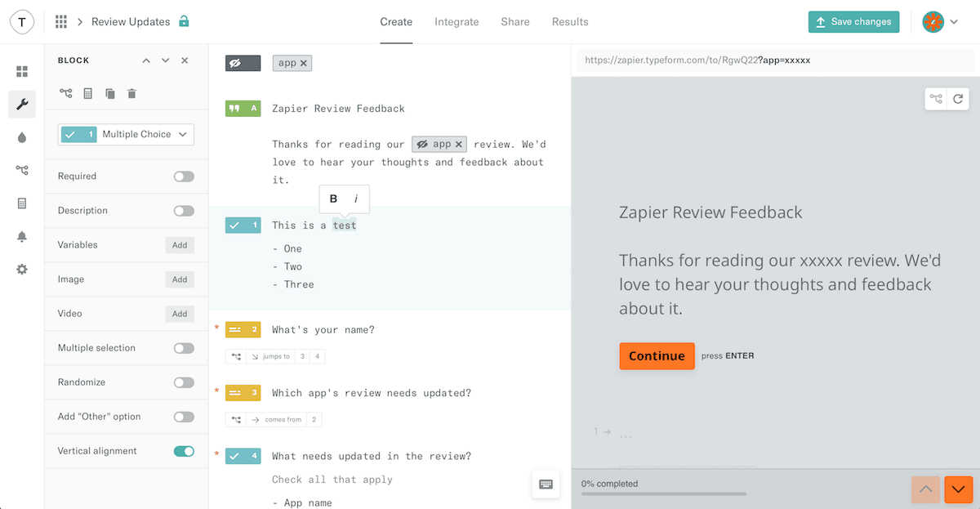
Task: Click Save changes button
Action: 854,22
